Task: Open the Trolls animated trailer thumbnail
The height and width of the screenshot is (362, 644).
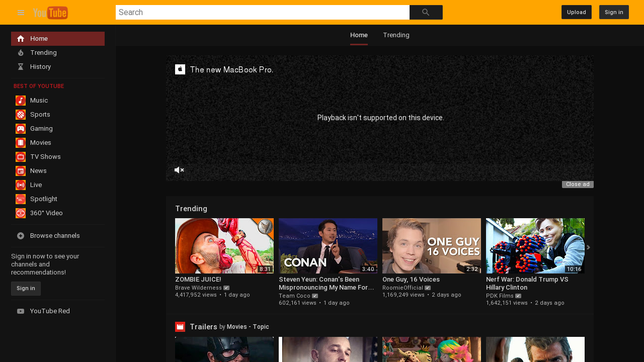Action: point(432,349)
